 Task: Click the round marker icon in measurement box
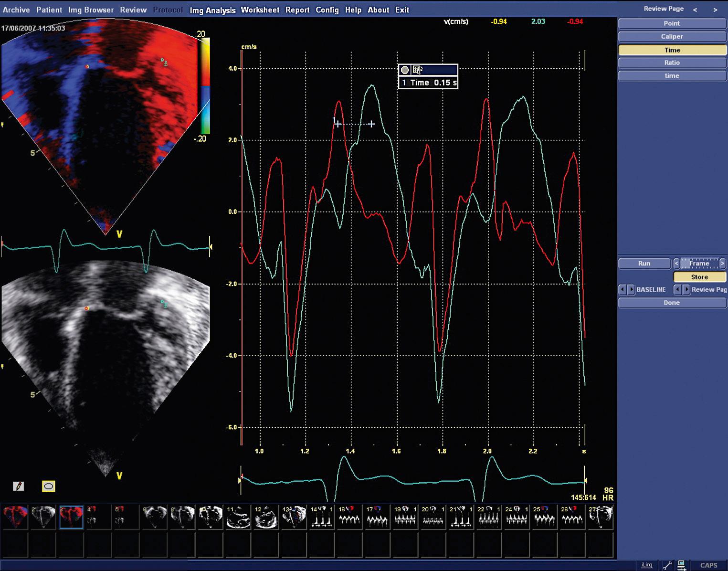point(405,70)
